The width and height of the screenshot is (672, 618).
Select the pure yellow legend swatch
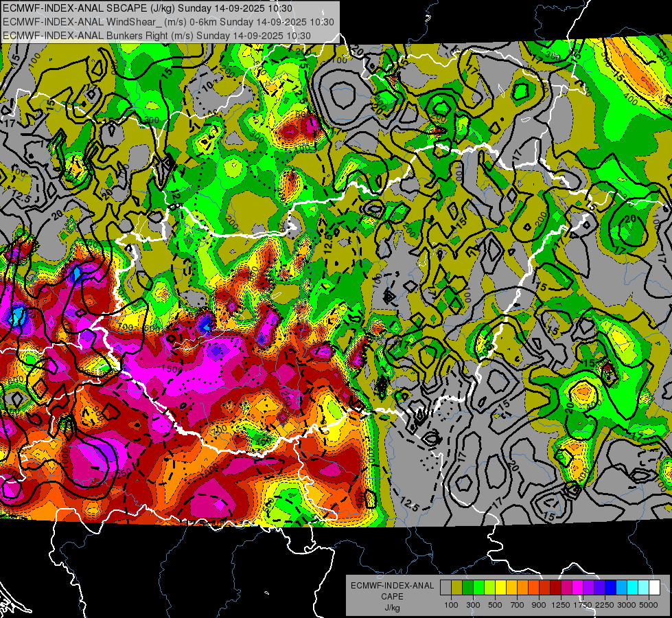(x=500, y=588)
